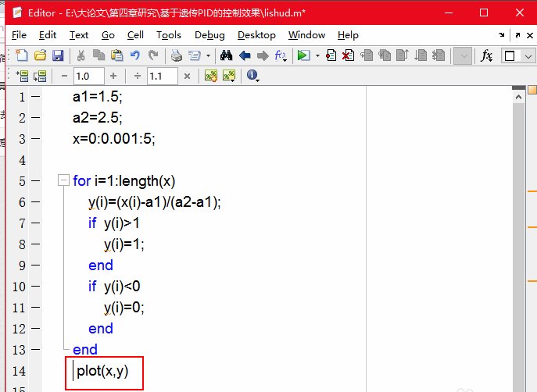The height and width of the screenshot is (392, 537).
Task: Open the Run button dropdown arrow
Action: [316, 56]
